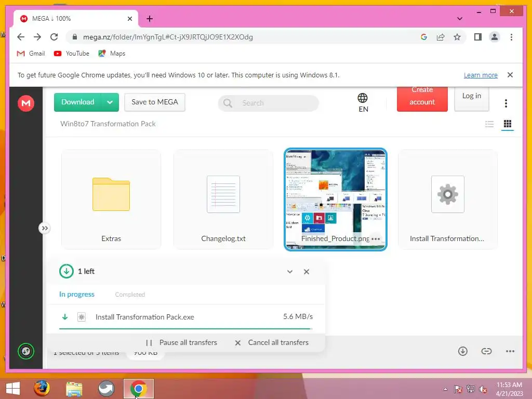Viewport: 532px width, 399px height.
Task: Click Learn more link in update bar
Action: [481, 75]
